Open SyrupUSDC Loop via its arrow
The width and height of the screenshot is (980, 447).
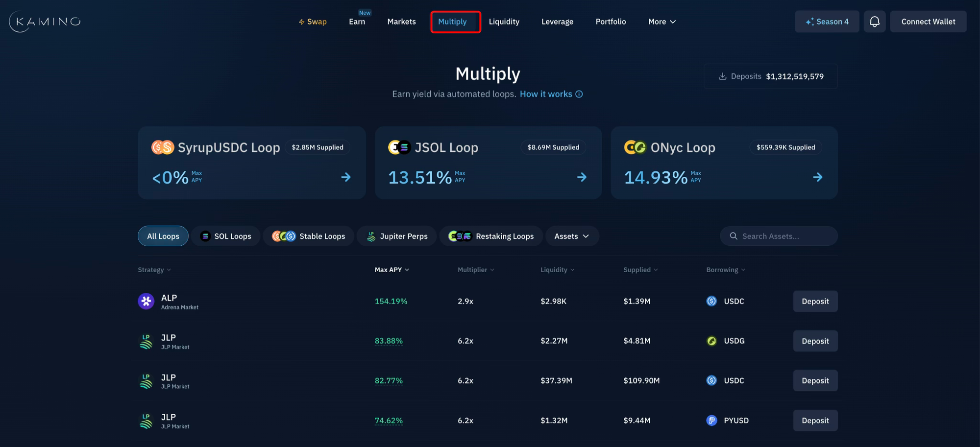pyautogui.click(x=346, y=177)
